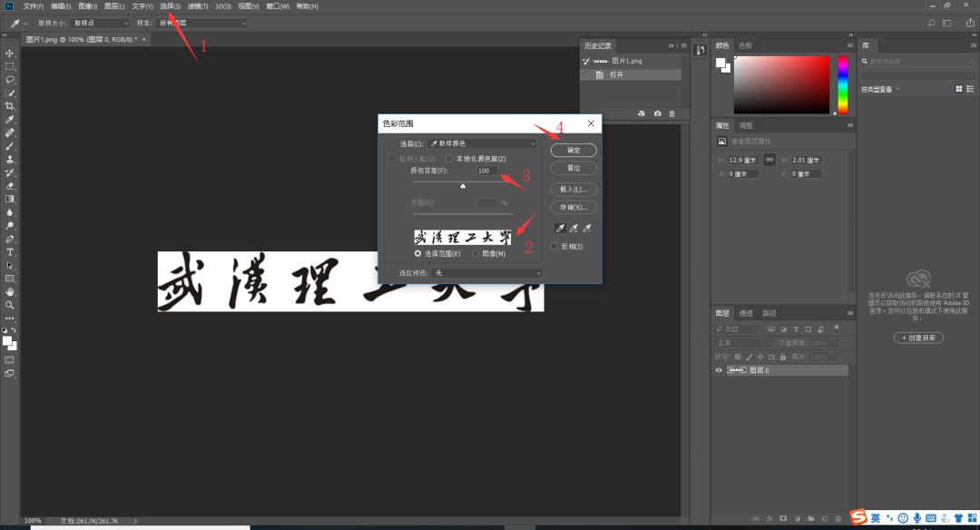
Task: Toggle lock transparent pixels icon
Action: (x=738, y=357)
